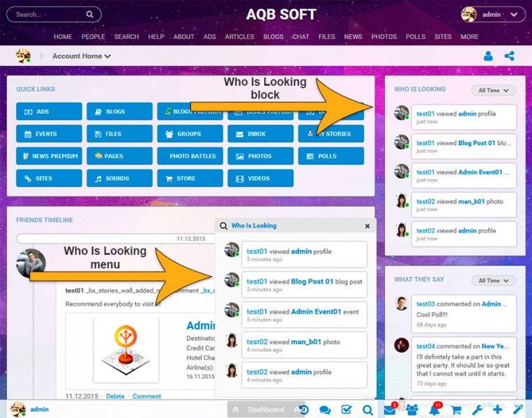Open FILES quick link button
This screenshot has height=418, width=532.
(119, 134)
